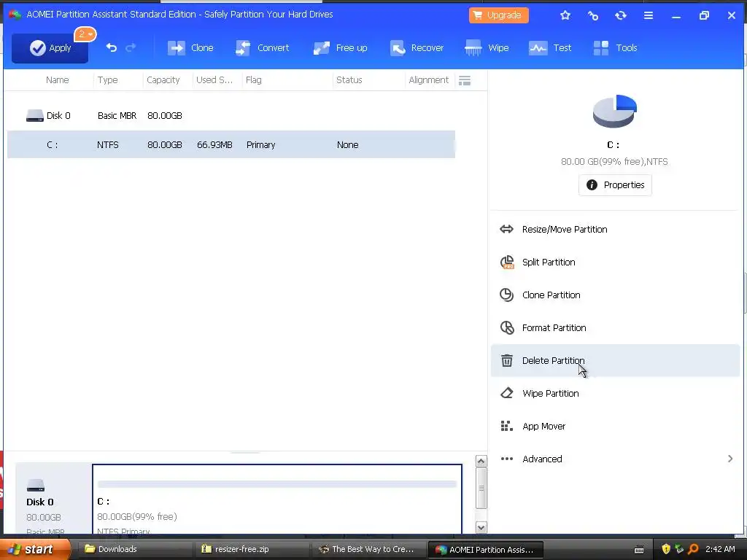Open the Windows start menu
The image size is (747, 560).
[x=34, y=549]
